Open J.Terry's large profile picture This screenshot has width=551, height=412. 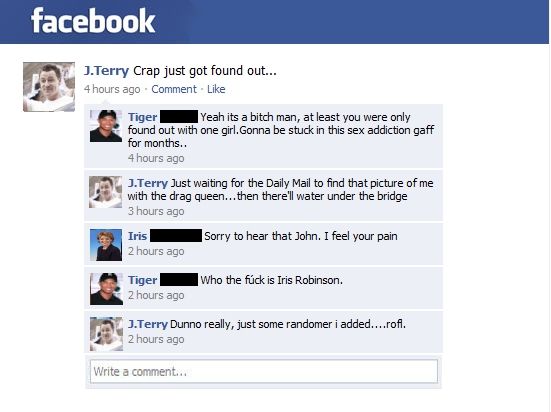pos(49,87)
